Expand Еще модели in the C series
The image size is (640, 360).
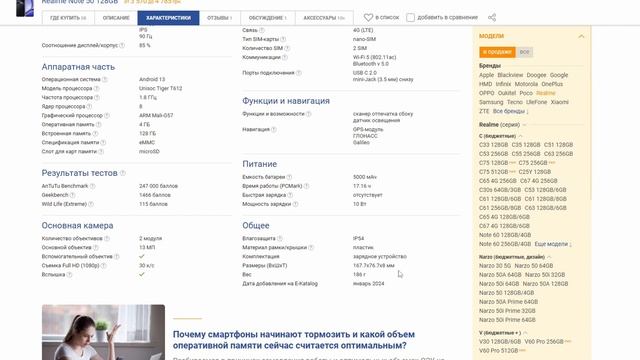pos(553,244)
